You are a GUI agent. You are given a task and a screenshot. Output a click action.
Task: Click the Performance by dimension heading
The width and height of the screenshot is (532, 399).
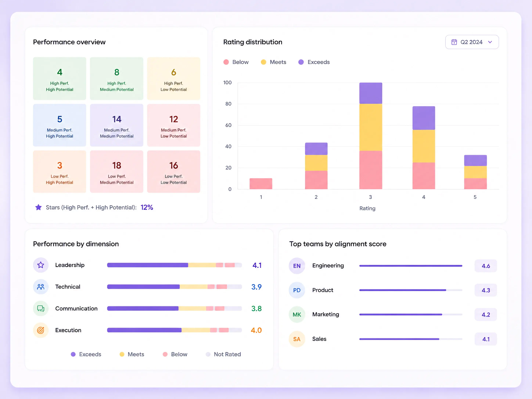pos(76,244)
